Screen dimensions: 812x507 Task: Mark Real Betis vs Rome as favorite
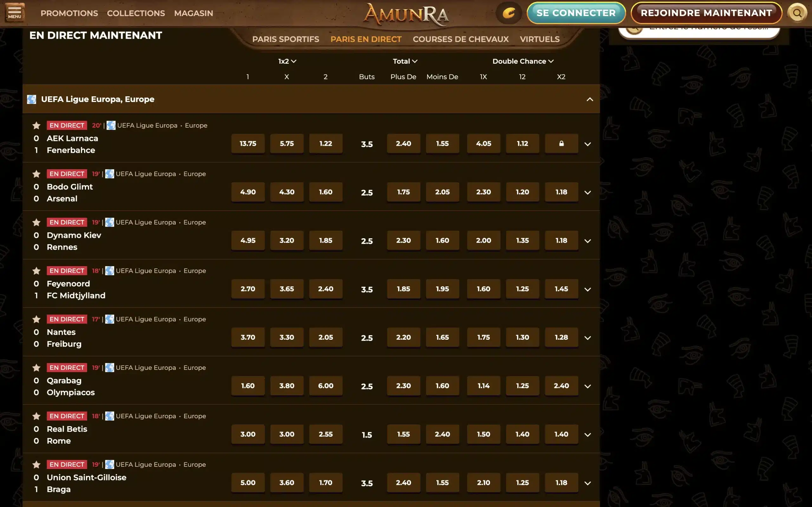pos(36,416)
